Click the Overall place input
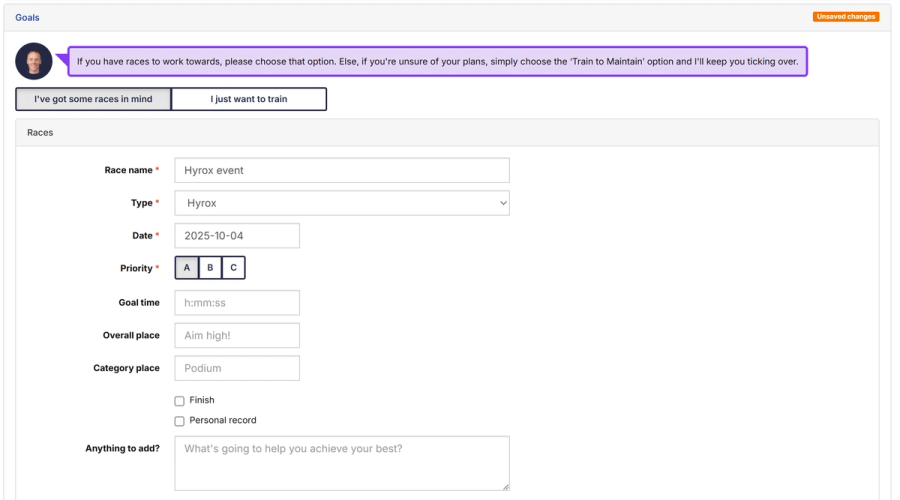 click(x=237, y=335)
